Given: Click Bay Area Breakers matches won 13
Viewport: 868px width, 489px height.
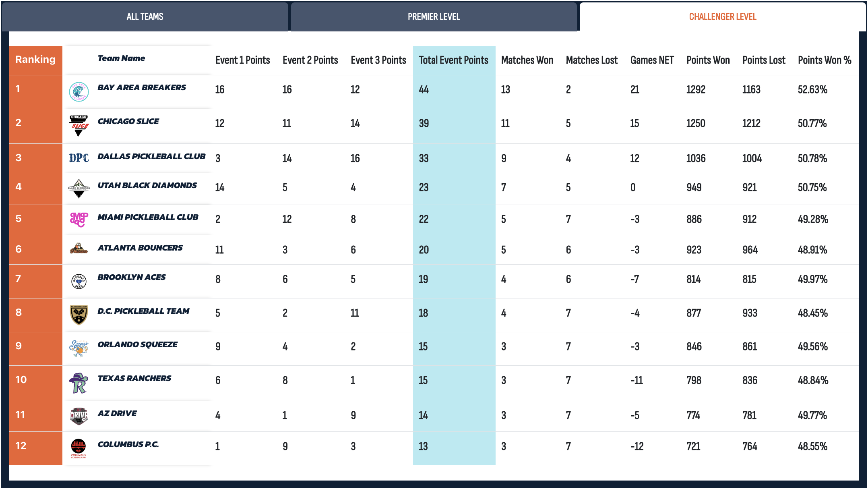Looking at the screenshot, I should (506, 89).
